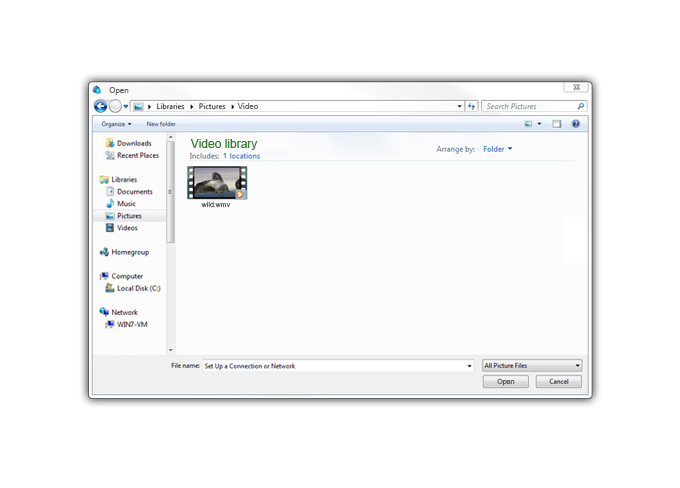
Task: Open the Music library
Action: [x=121, y=204]
